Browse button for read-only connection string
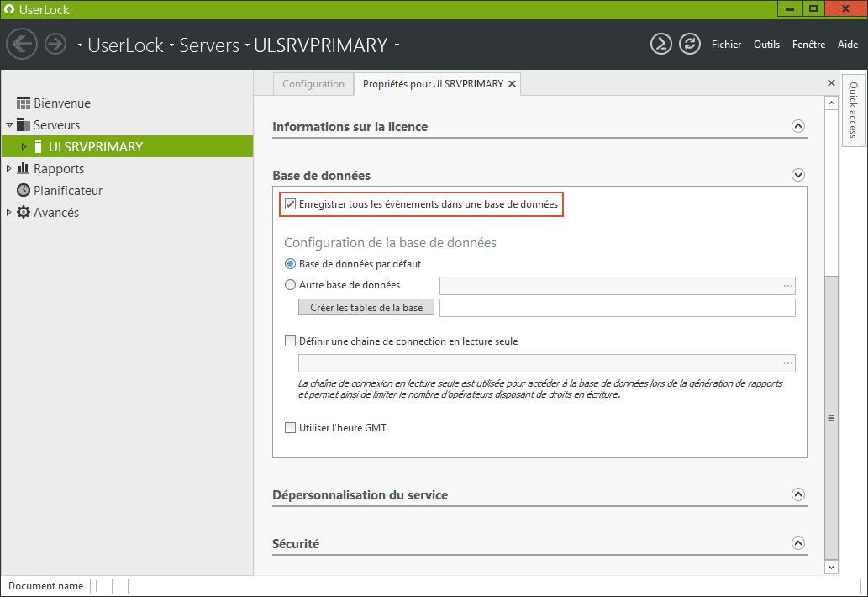Image resolution: width=868 pixels, height=597 pixels. tap(787, 363)
